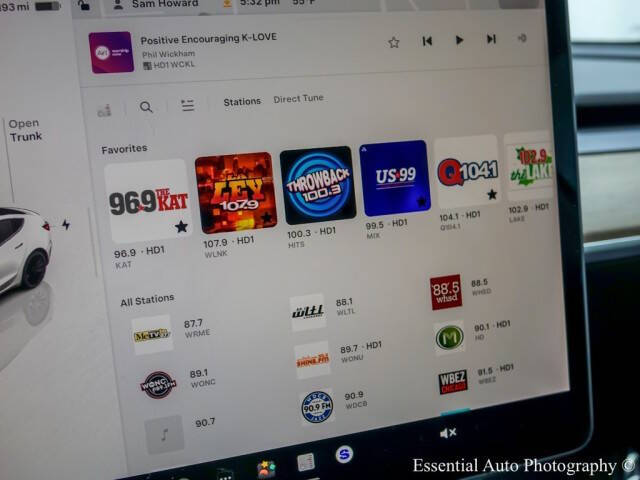Choose 87.7 WRME from All Stations
The height and width of the screenshot is (480, 640).
152,335
